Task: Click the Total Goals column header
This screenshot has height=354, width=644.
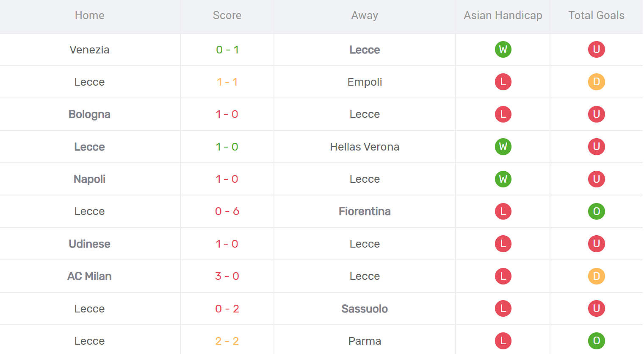Action: (x=596, y=15)
